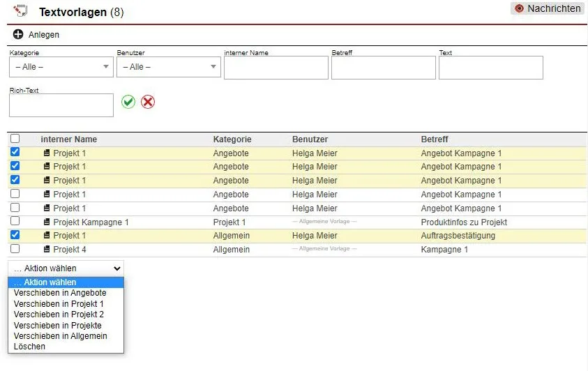The width and height of the screenshot is (588, 371).
Task: Click the red X reset filter icon
Action: point(148,102)
